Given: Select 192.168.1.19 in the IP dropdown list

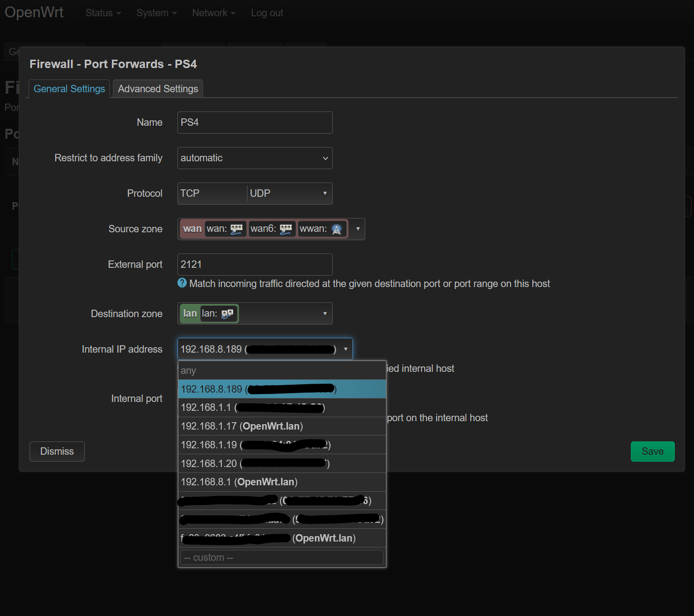Looking at the screenshot, I should pyautogui.click(x=282, y=445).
